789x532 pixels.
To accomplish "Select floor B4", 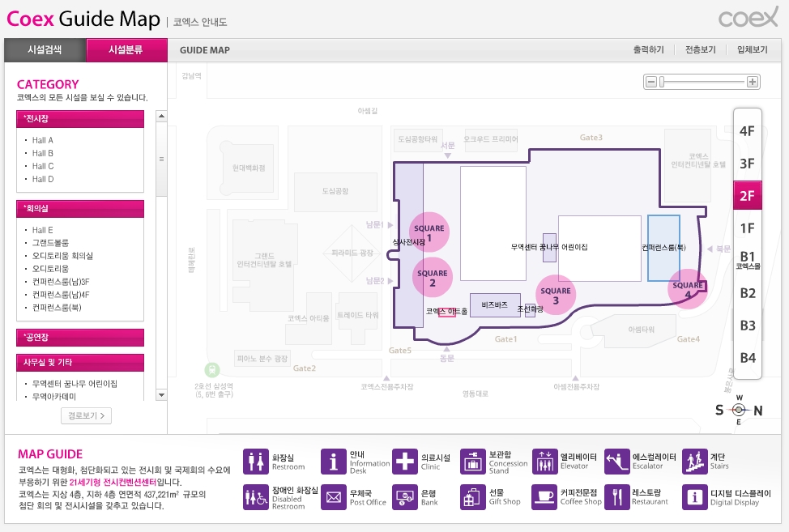I will [748, 358].
